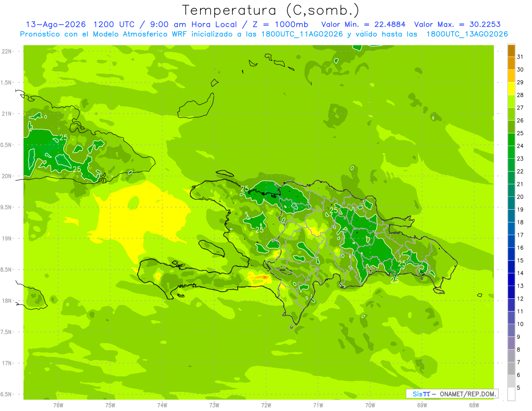
Task: Click the '70W' longitude axis label
Action: coord(370,405)
